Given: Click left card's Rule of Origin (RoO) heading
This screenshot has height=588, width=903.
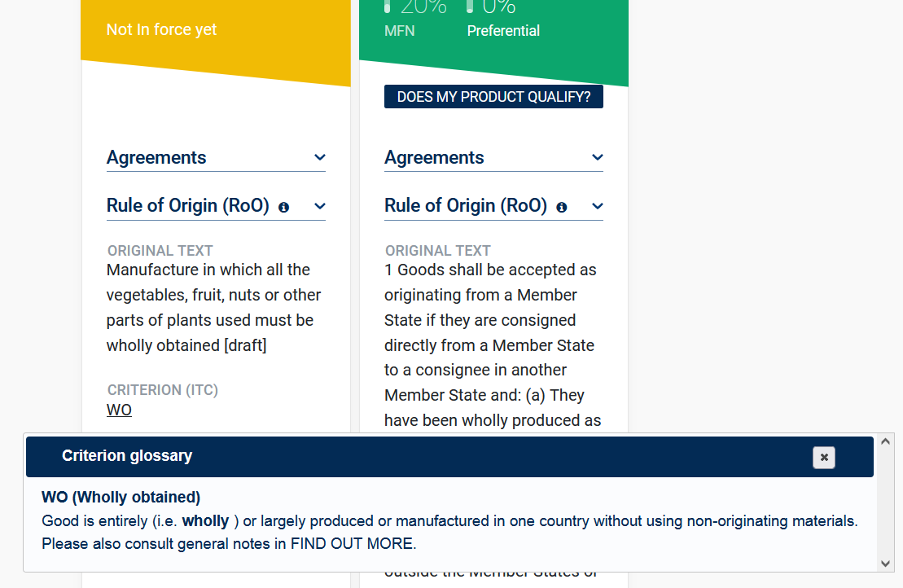Looking at the screenshot, I should click(x=187, y=206).
